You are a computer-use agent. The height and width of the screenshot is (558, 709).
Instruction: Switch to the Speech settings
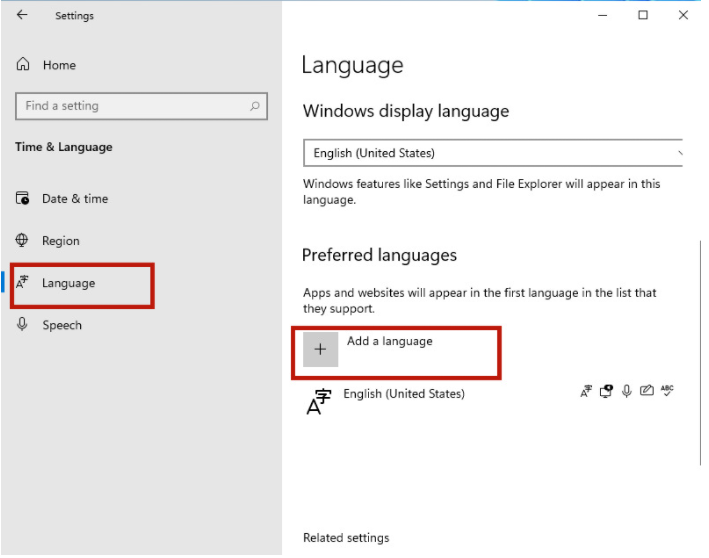point(62,325)
